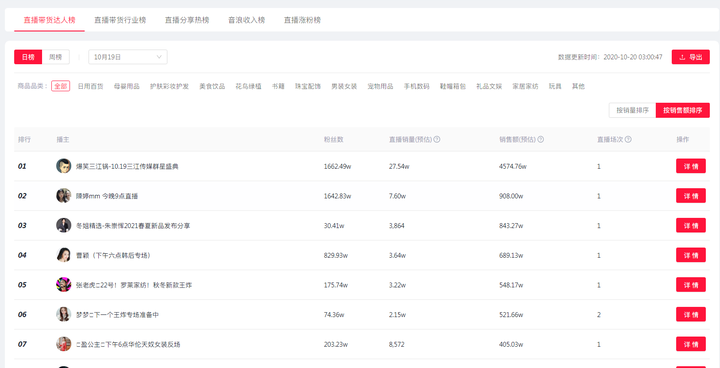Filter by 日用百货 category
This screenshot has width=720, height=368.
pyautogui.click(x=90, y=86)
